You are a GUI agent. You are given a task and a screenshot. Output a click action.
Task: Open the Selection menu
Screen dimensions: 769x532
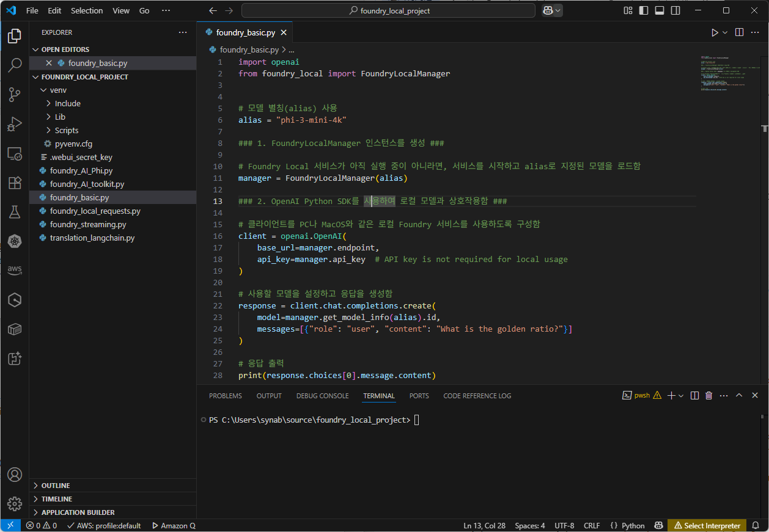pos(87,10)
